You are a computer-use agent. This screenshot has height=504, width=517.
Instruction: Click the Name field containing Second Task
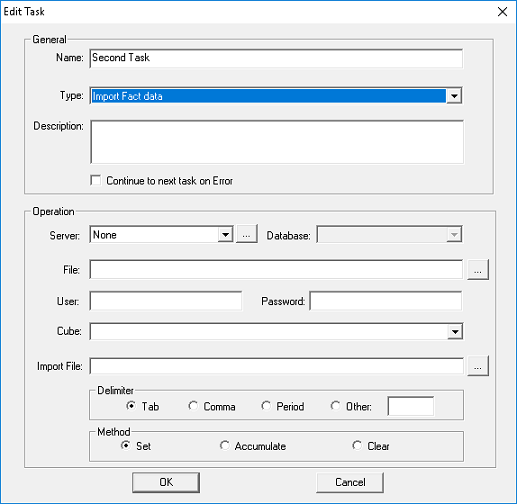coord(276,58)
